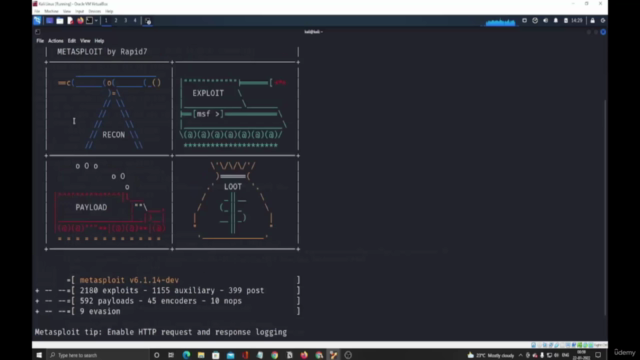Image resolution: width=640 pixels, height=360 pixels.
Task: Click the show desktop icon in Kali panel
Action: click(49, 20)
